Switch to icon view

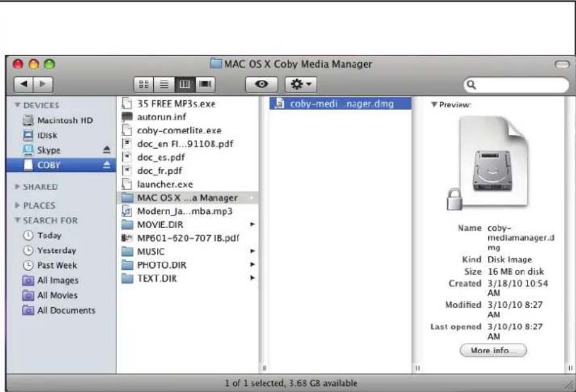tap(144, 85)
